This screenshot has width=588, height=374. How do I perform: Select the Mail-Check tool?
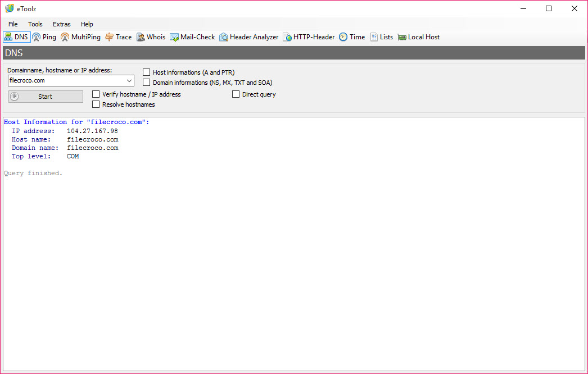tap(192, 37)
